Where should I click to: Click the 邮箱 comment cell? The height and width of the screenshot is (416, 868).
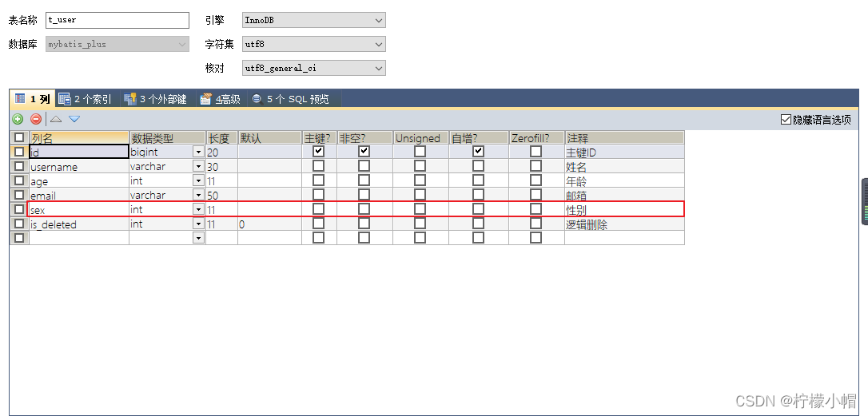point(624,195)
